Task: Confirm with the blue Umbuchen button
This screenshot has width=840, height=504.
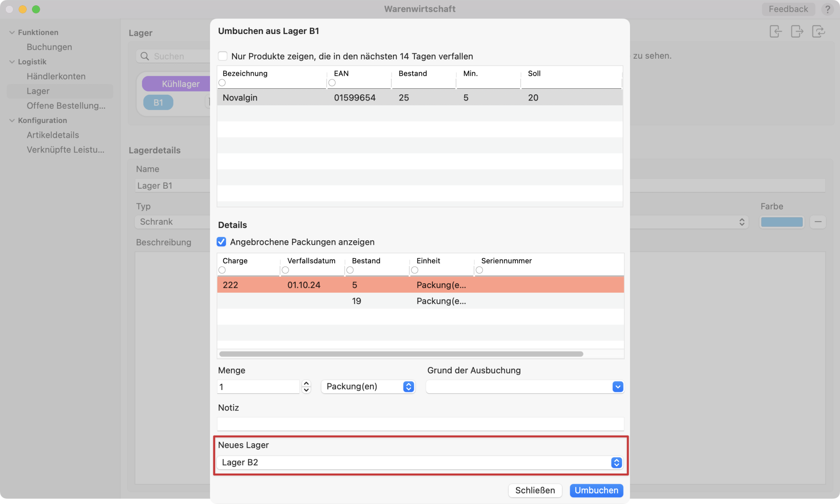Action: point(596,490)
